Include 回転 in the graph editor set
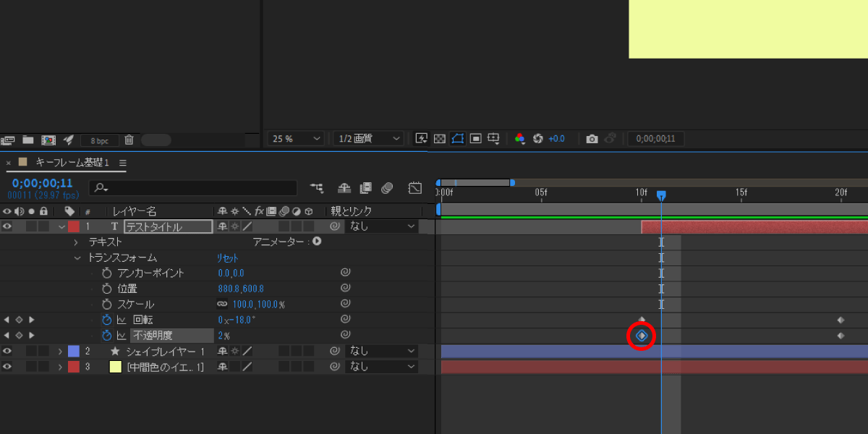The width and height of the screenshot is (868, 434). click(x=122, y=320)
